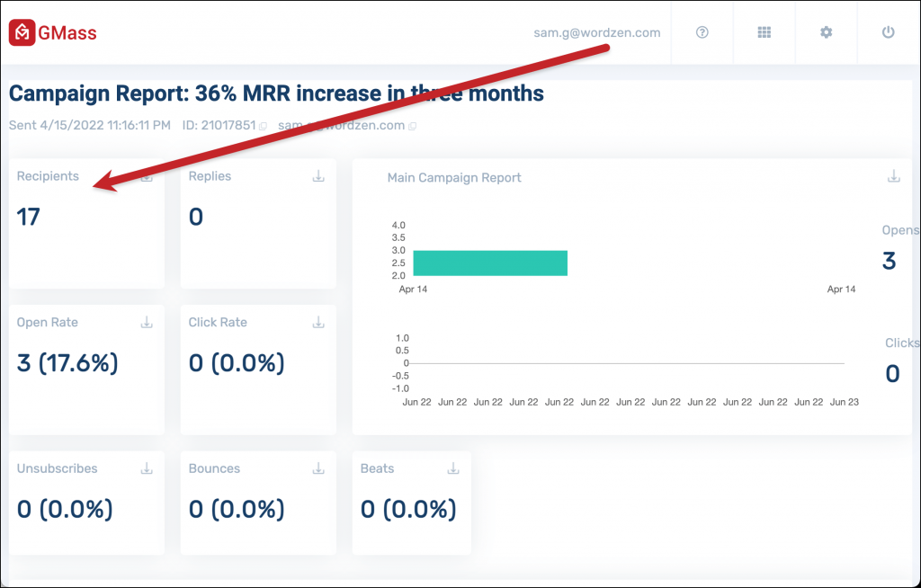This screenshot has width=921, height=588.
Task: Open the apps grid menu
Action: point(764,31)
